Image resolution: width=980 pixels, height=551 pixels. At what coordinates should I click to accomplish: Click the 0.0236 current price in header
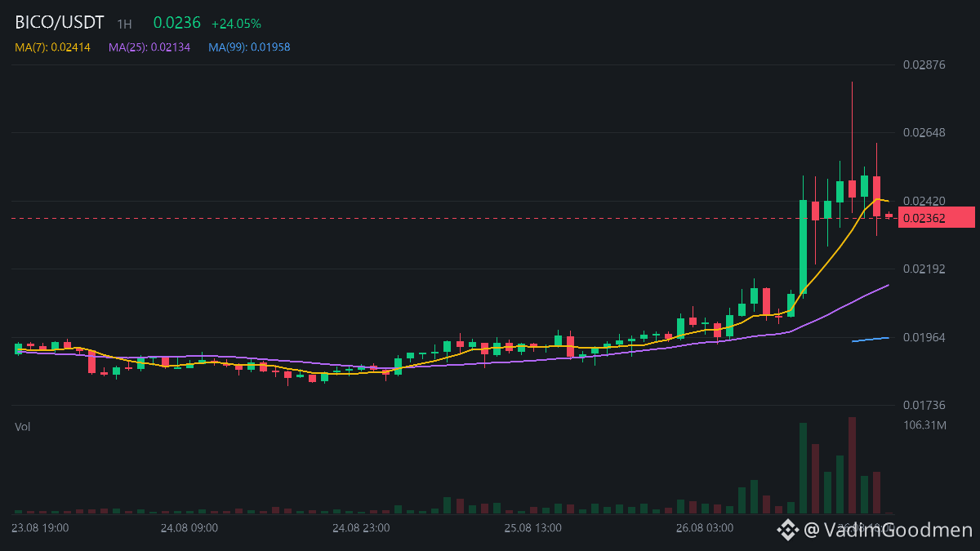pos(176,23)
